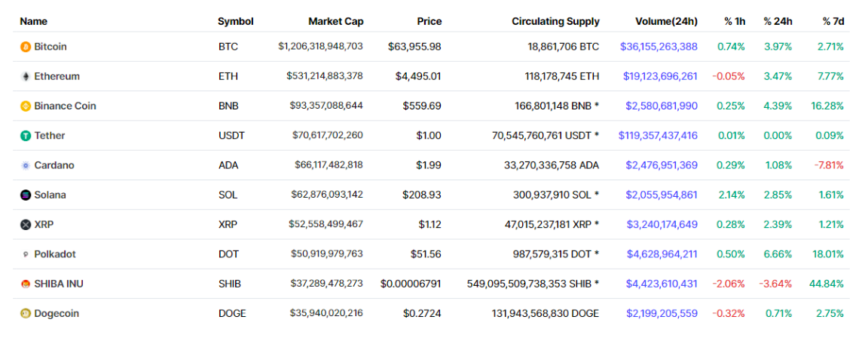The height and width of the screenshot is (341, 868).
Task: Click Dogecoin volume value link
Action: (x=662, y=314)
